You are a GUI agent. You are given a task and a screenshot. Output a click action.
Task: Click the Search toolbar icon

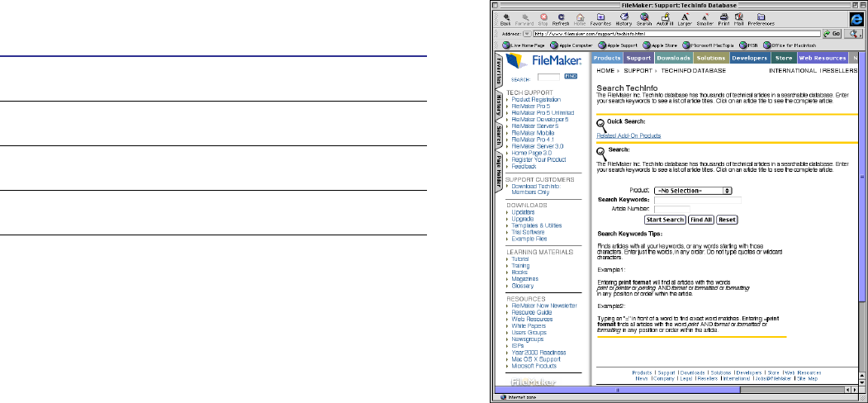pos(644,17)
